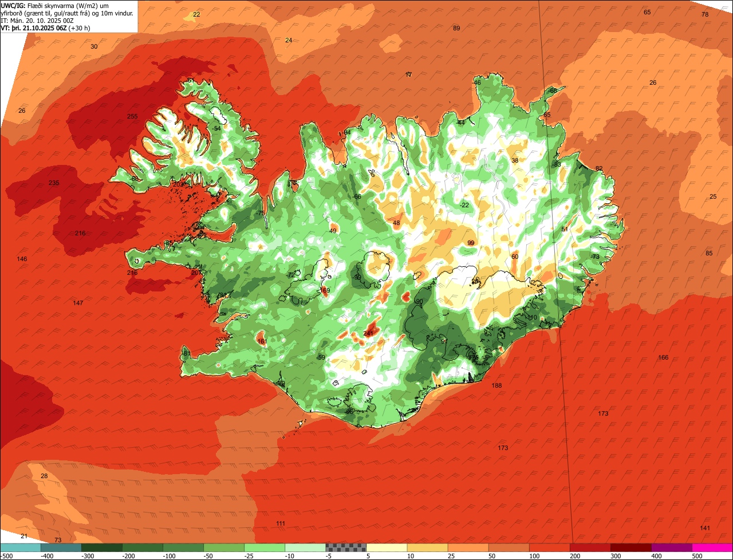The width and height of the screenshot is (733, 560).
Task: Select the dark teal -400 to -300 swatch
Action: coord(61,547)
